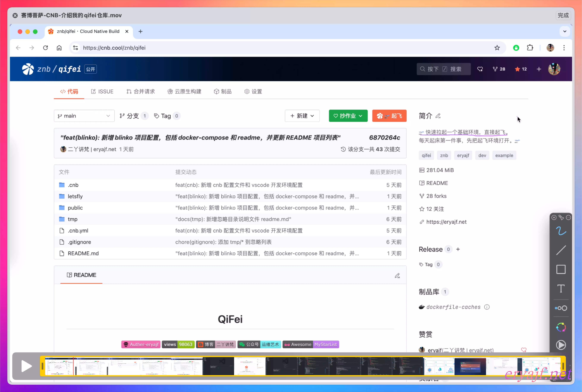Open the public folder

coord(75,208)
